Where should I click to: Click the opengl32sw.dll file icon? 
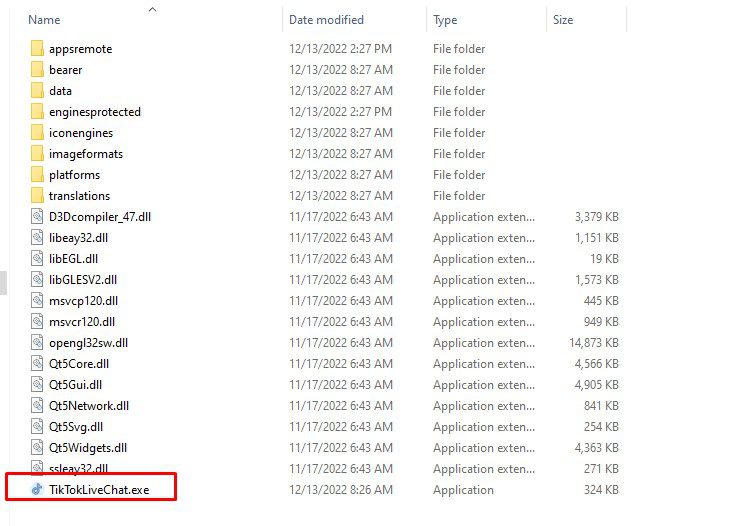(37, 343)
